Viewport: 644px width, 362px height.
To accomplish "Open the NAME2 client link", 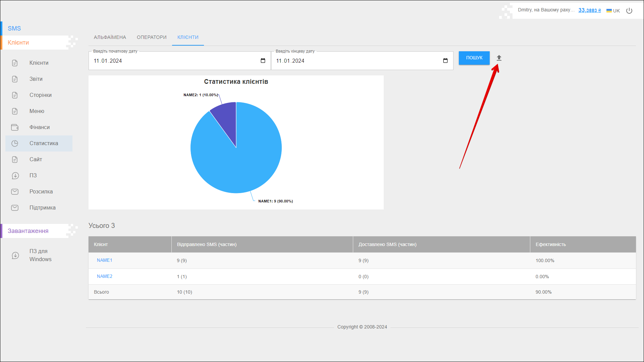I will [104, 277].
